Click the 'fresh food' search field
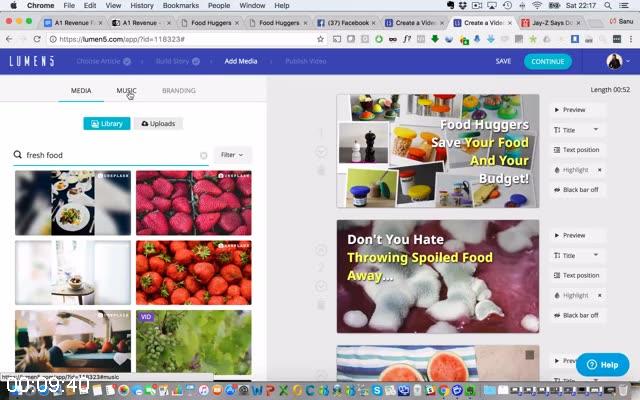 coord(110,155)
